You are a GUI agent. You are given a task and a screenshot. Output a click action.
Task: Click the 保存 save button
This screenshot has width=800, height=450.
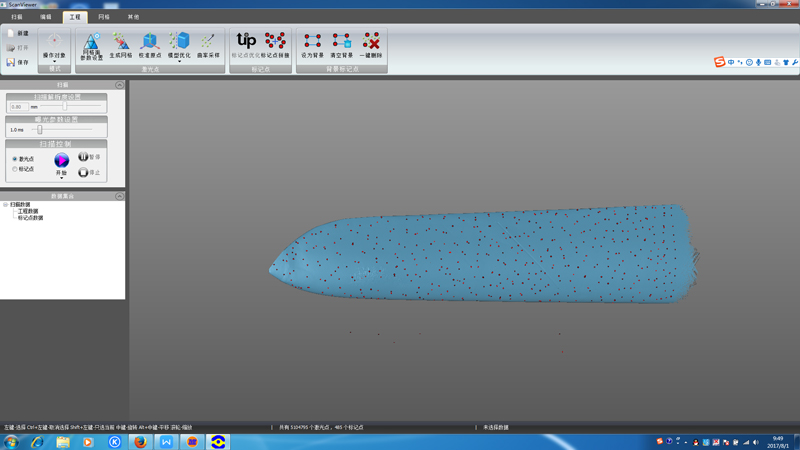tap(17, 62)
